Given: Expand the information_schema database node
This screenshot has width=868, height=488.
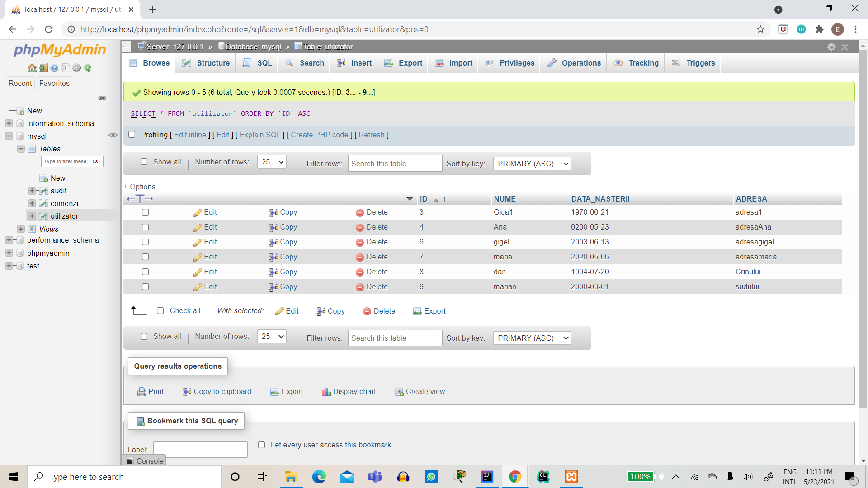Looking at the screenshot, I should 9,123.
